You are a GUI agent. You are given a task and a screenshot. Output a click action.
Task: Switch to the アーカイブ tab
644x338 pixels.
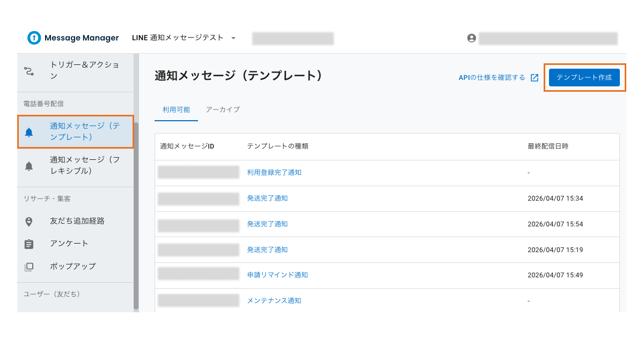222,109
